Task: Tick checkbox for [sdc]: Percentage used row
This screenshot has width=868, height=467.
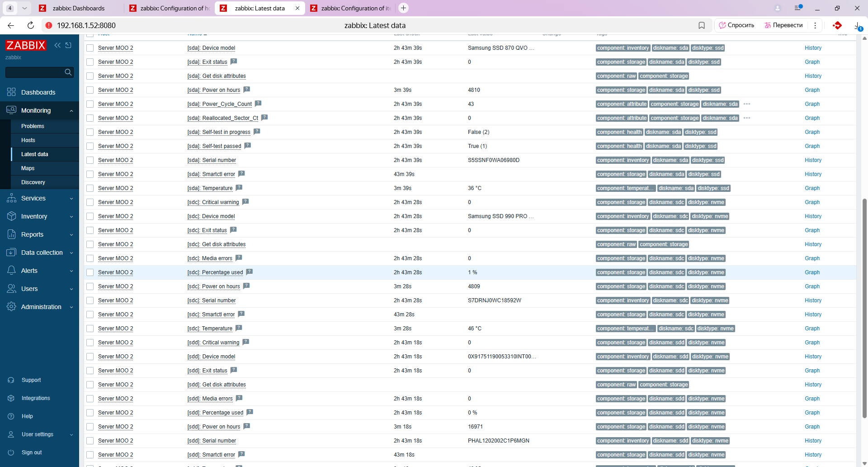Action: coord(90,272)
